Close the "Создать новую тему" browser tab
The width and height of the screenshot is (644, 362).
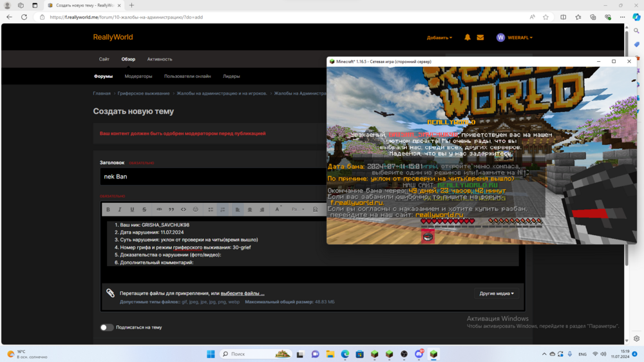pyautogui.click(x=119, y=5)
